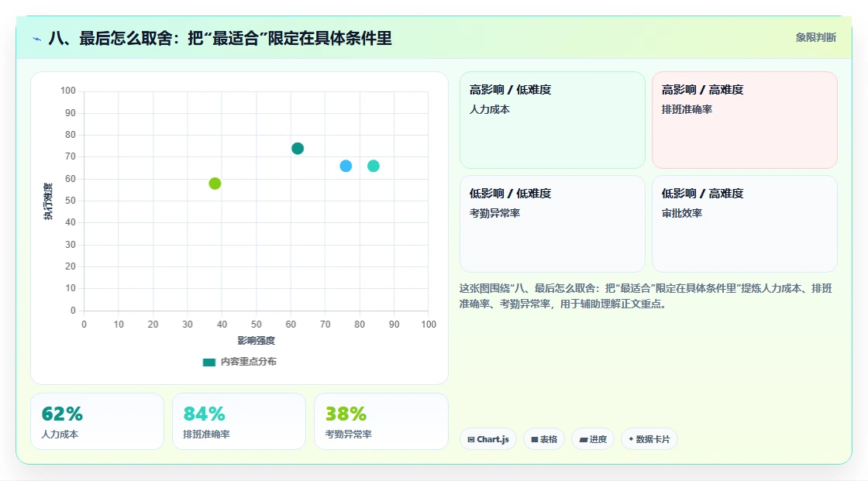Open the 高影响 / 高难度 quadrant card
This screenshot has height=481, width=868.
(745, 119)
